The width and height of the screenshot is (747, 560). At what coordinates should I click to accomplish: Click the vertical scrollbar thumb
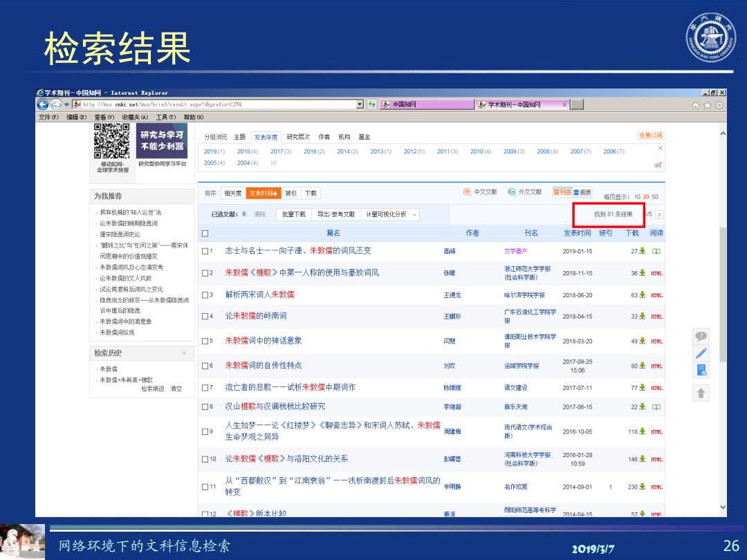(x=723, y=294)
